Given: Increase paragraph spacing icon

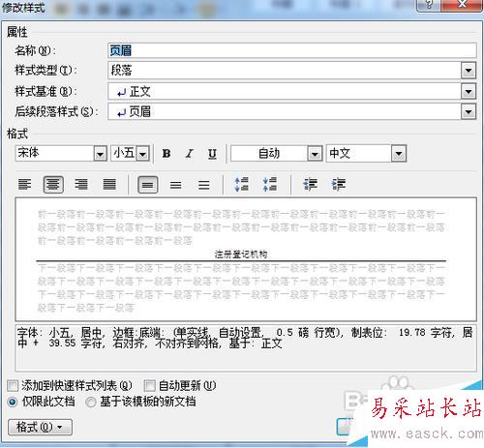Looking at the screenshot, I should point(241,185).
